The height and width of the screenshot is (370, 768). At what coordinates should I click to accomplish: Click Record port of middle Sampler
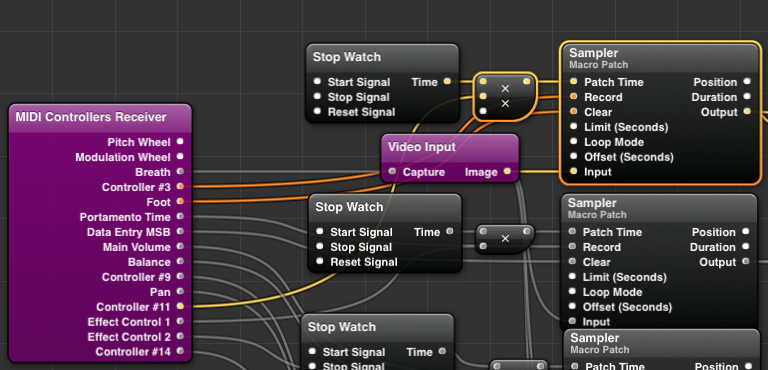coord(572,247)
